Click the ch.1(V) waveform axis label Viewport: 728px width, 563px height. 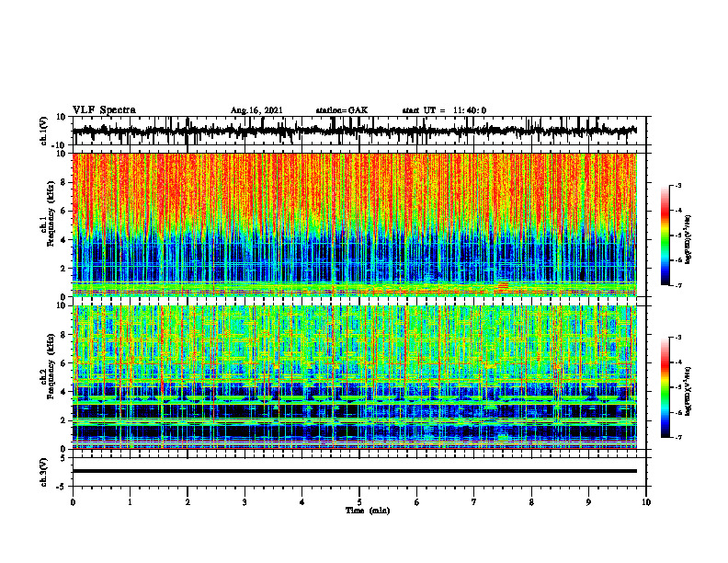click(x=44, y=131)
